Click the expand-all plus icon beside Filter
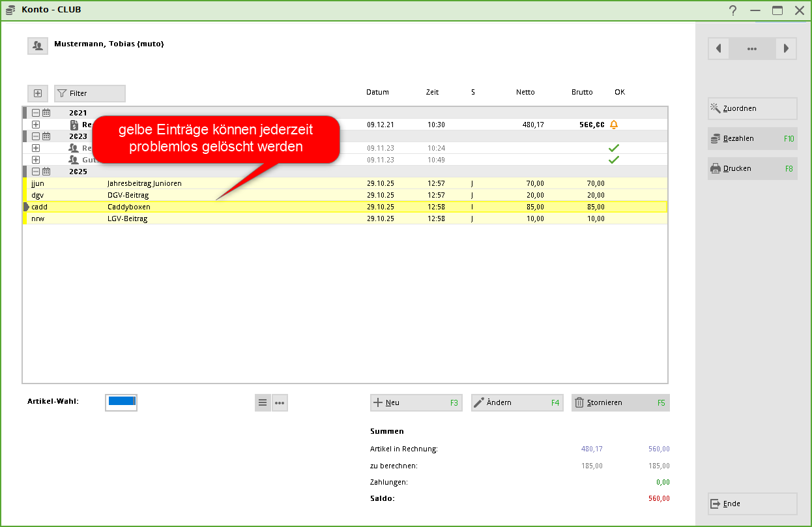Viewport: 812px width, 527px height. click(38, 93)
